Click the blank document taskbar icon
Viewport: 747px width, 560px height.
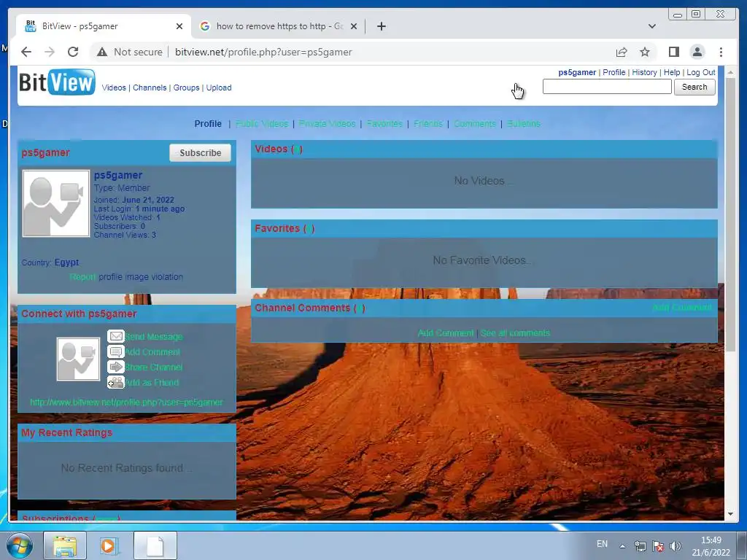pos(155,545)
